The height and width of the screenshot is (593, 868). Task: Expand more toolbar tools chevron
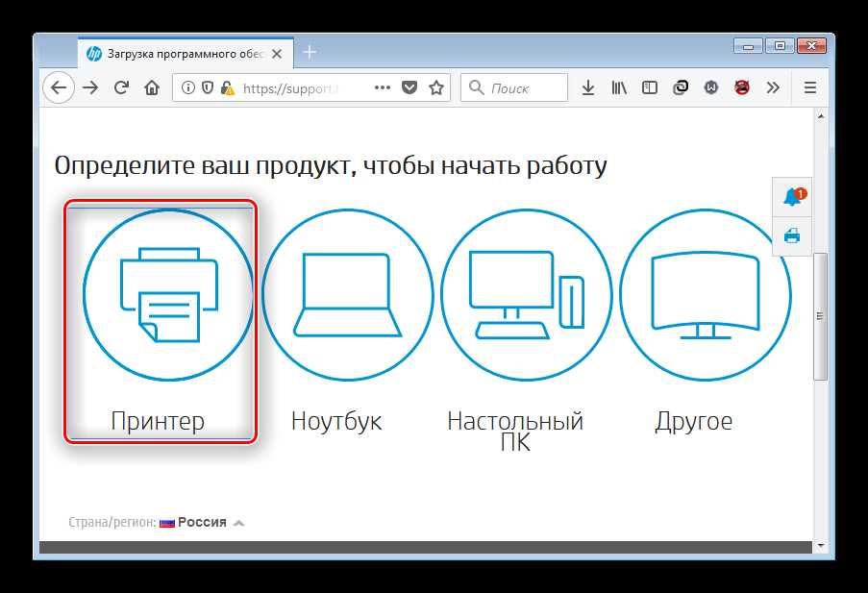773,87
